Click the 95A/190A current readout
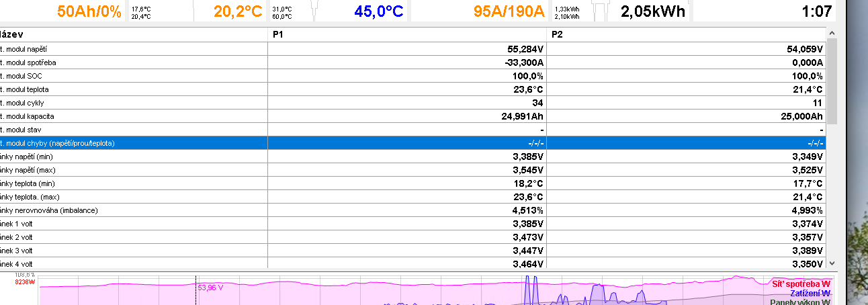 [509, 11]
